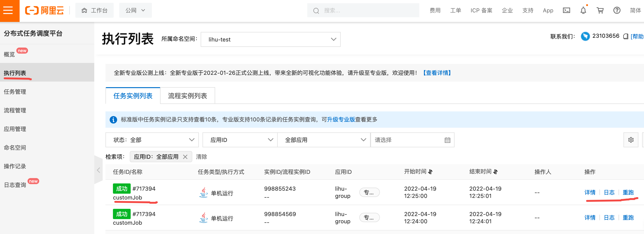
Task: Expand the lihu-test namespace dropdown
Action: (x=270, y=39)
